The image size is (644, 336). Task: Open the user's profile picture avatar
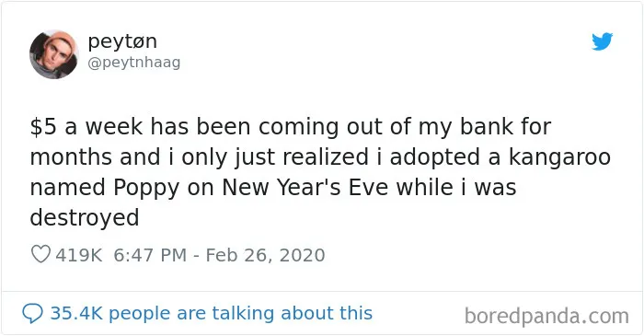(53, 54)
